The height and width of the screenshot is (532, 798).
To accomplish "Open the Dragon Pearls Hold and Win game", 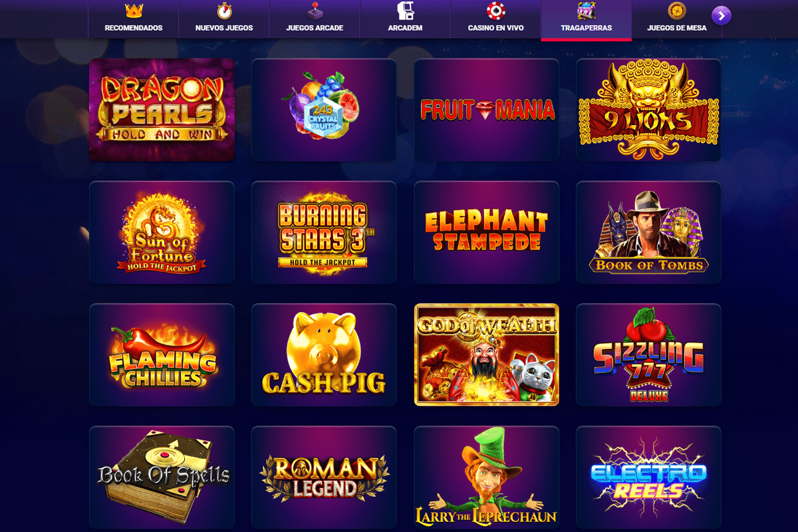I will coord(162,110).
